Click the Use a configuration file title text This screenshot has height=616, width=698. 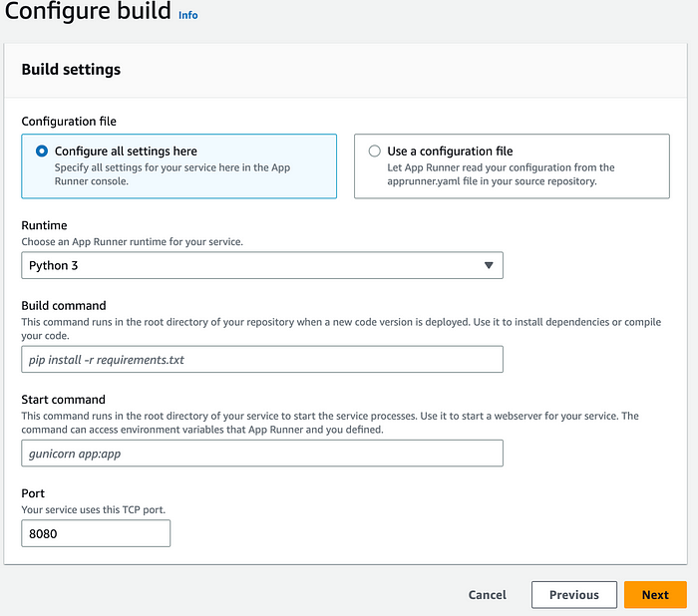point(450,152)
